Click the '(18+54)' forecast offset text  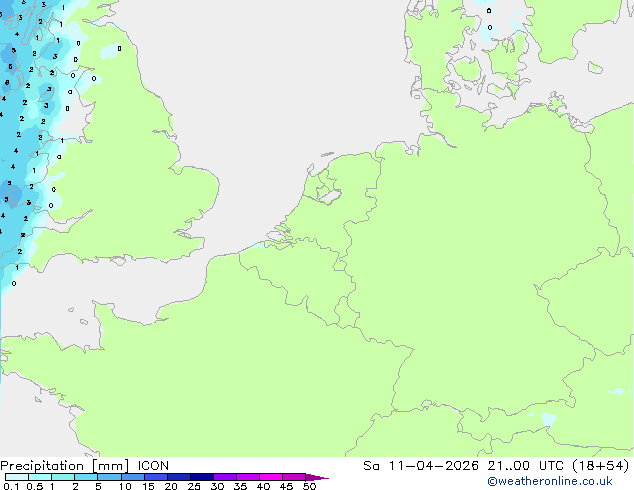(601, 466)
